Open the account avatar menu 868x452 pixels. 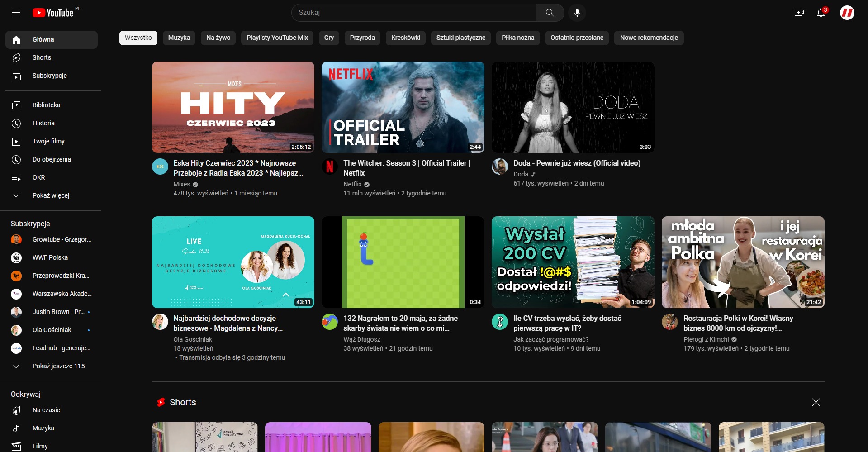(847, 13)
